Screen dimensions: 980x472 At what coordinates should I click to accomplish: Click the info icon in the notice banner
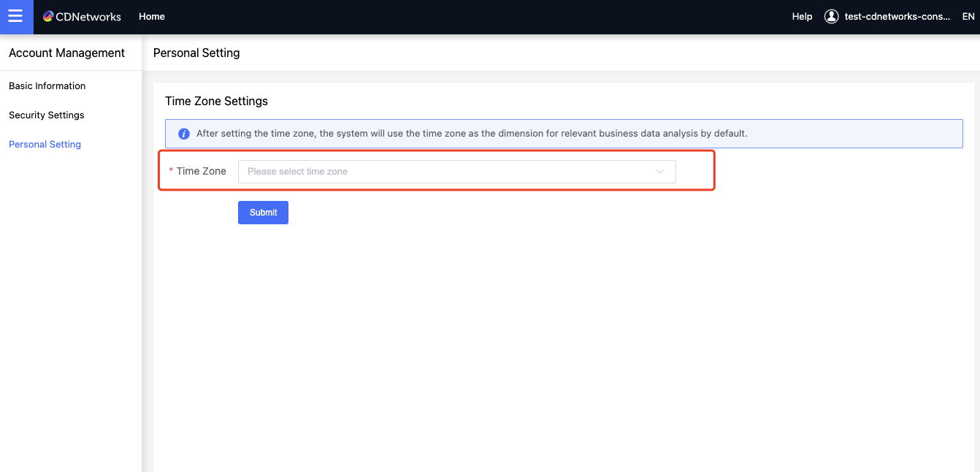[x=183, y=133]
